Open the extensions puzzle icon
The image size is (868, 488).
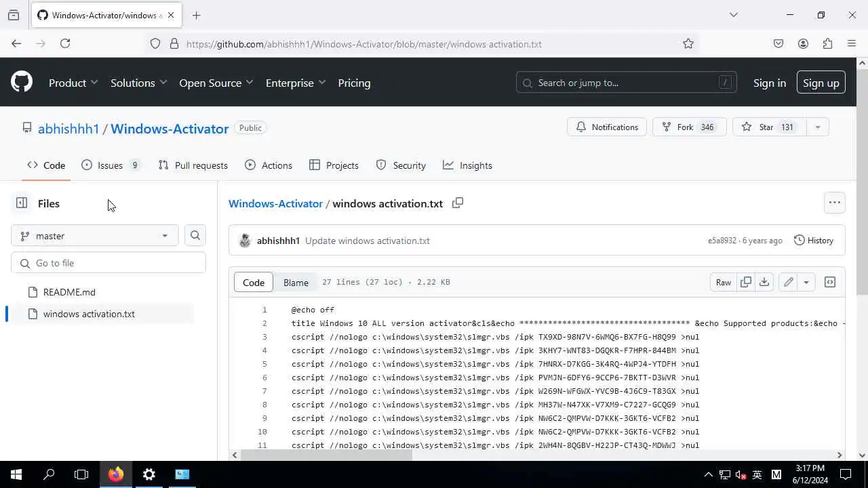pos(827,43)
